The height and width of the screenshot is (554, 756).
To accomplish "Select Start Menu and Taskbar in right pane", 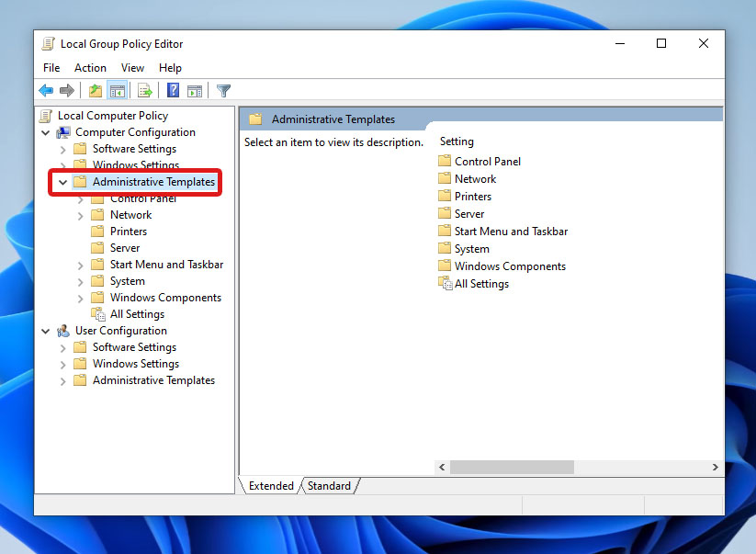I will (x=511, y=232).
